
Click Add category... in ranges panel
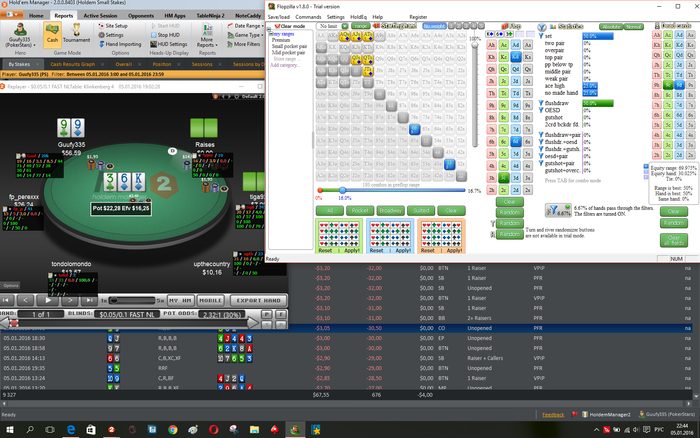click(x=285, y=65)
